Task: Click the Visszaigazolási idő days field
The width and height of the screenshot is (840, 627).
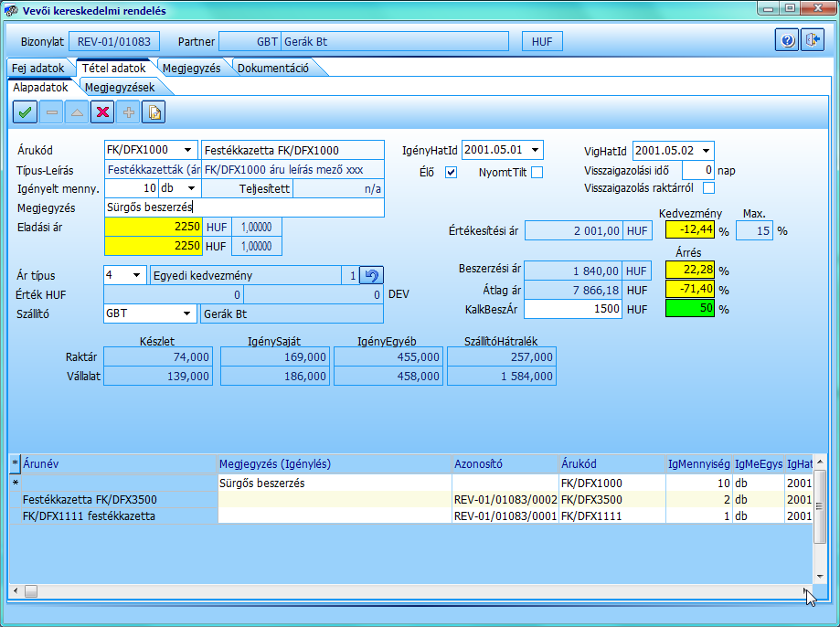Action: coord(698,170)
